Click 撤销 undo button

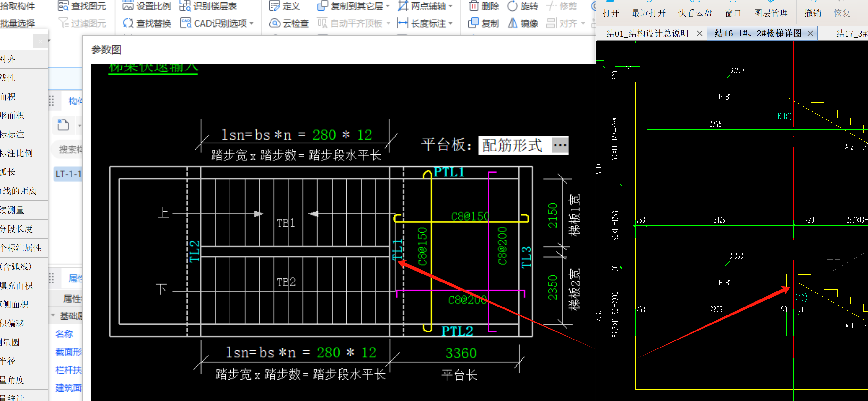(x=813, y=13)
